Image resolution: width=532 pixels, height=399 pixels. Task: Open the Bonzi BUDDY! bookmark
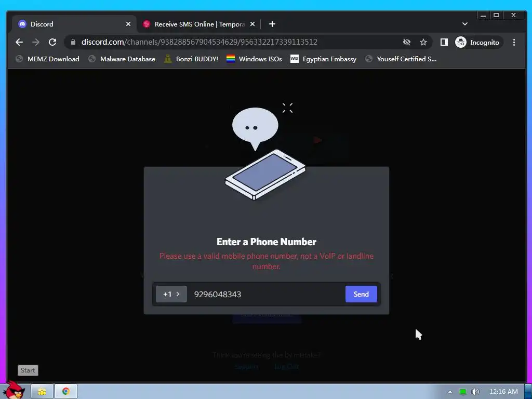(191, 59)
